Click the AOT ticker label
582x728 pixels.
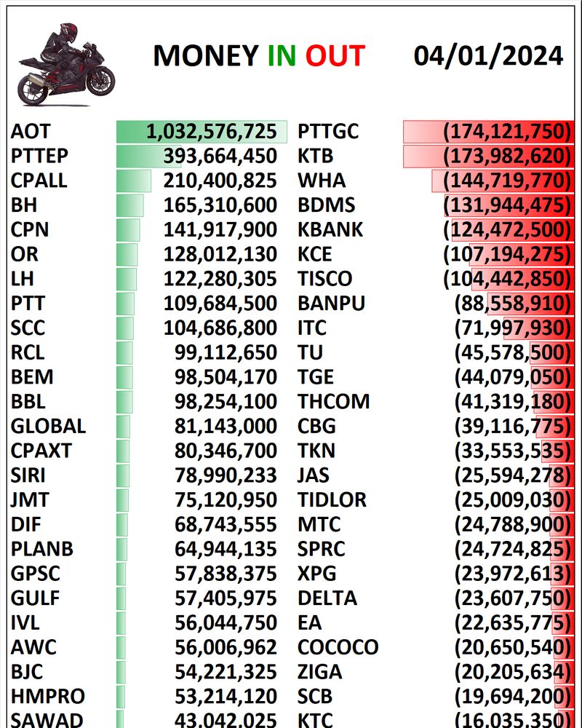(31, 132)
